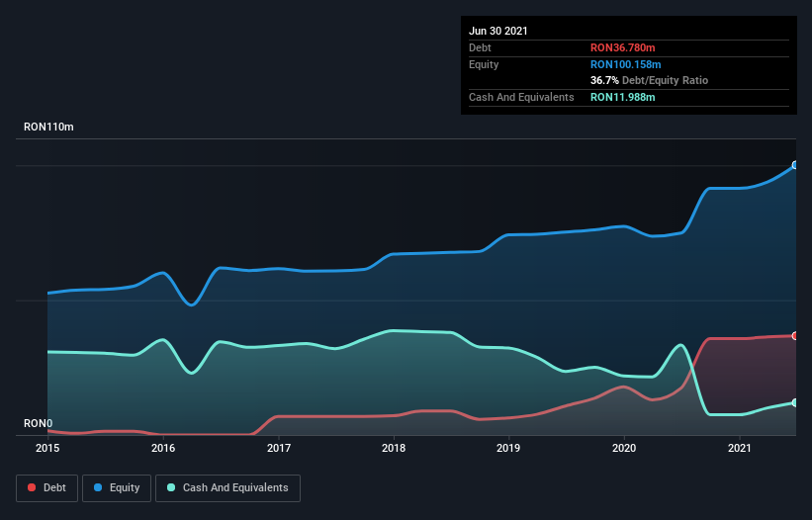Click the 2019 x-axis label
Viewport: 812px width, 520px height.
[x=508, y=448]
